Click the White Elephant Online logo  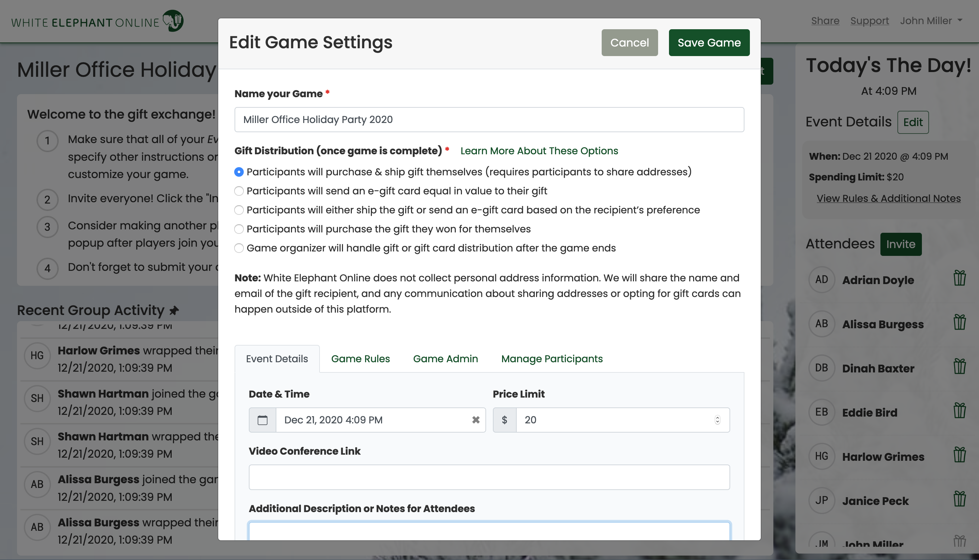click(x=97, y=21)
